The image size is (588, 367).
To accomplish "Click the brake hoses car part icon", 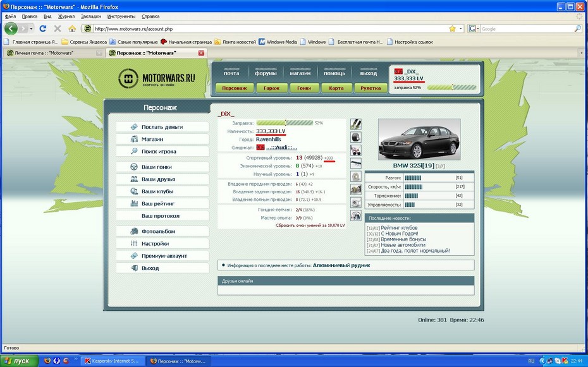I will (x=356, y=124).
